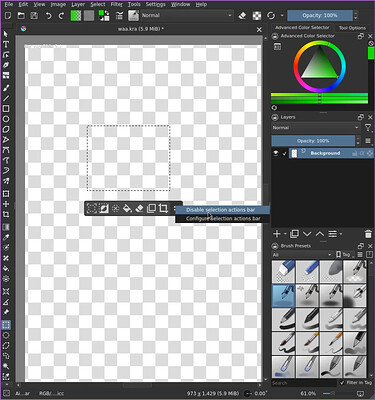Screen dimensions: 375x400
Task: Select the Zoom tool
Action: point(6,366)
